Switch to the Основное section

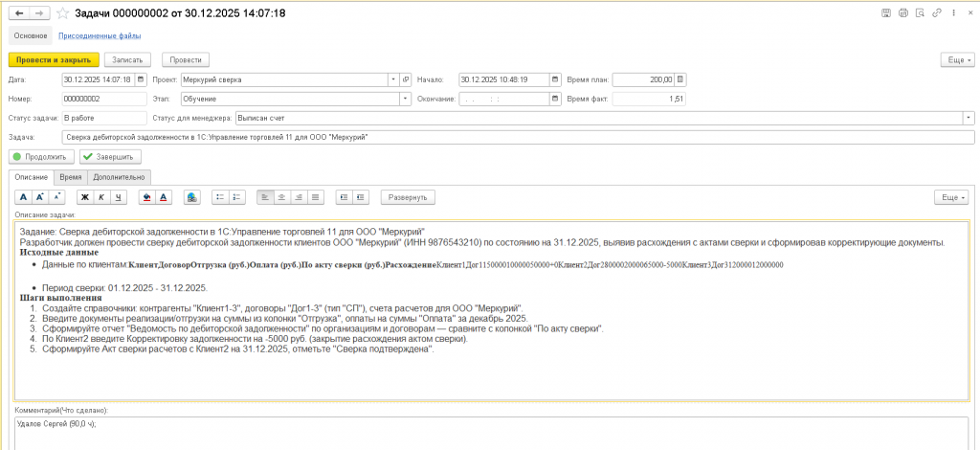click(x=32, y=35)
